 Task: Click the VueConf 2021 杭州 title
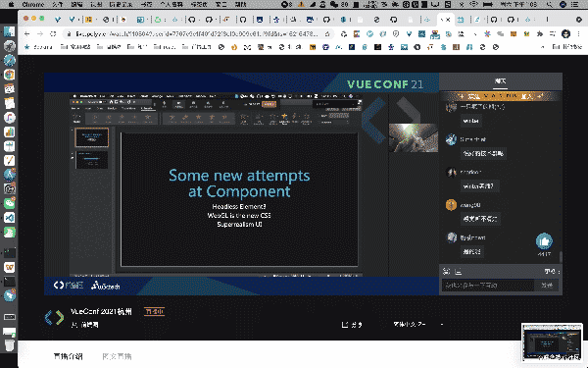[x=101, y=312]
